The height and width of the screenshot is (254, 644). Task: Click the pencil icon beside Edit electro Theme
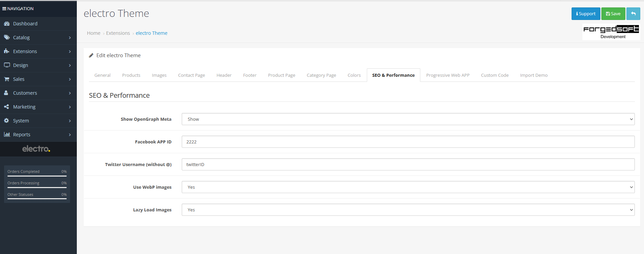click(91, 55)
